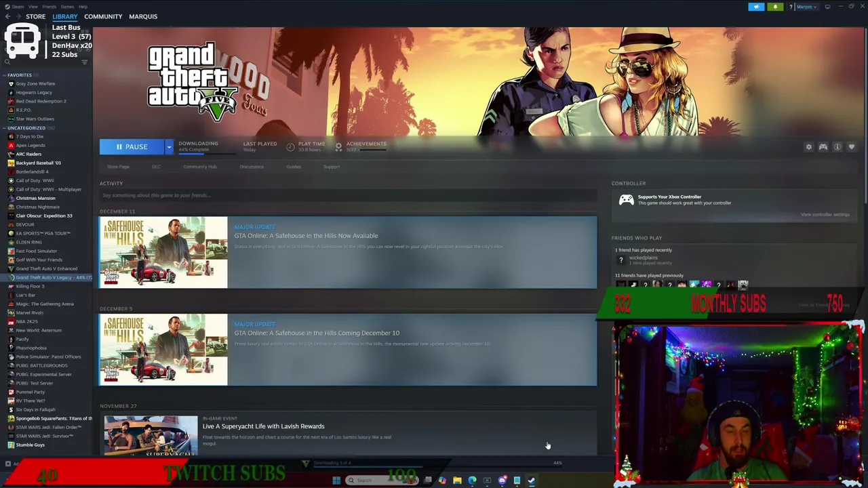
Task: Open the DLC link
Action: [x=156, y=167]
